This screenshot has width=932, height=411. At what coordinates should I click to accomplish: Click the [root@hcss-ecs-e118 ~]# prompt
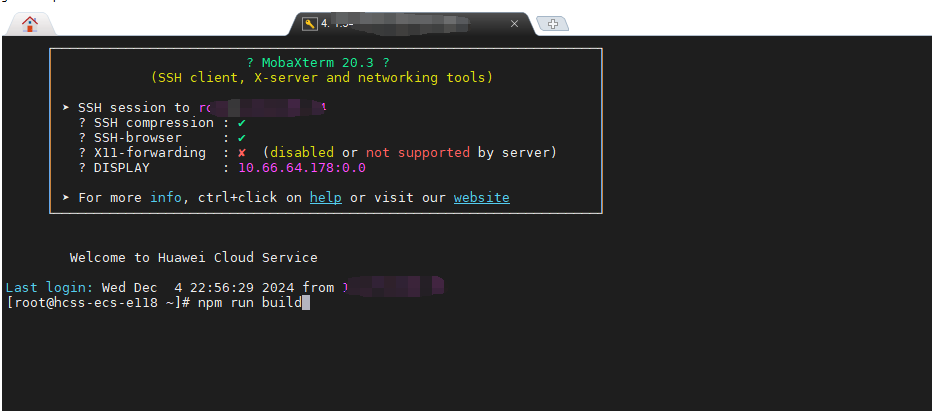pos(98,303)
